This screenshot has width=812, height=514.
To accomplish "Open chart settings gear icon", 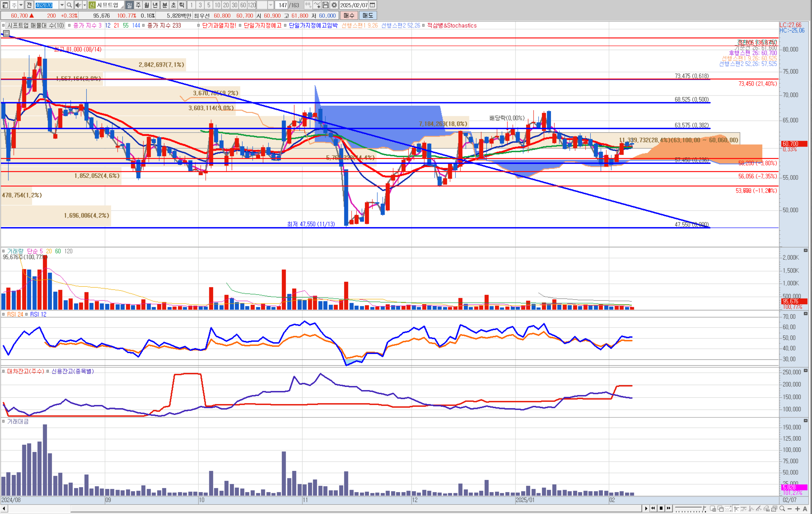I will [x=334, y=5].
